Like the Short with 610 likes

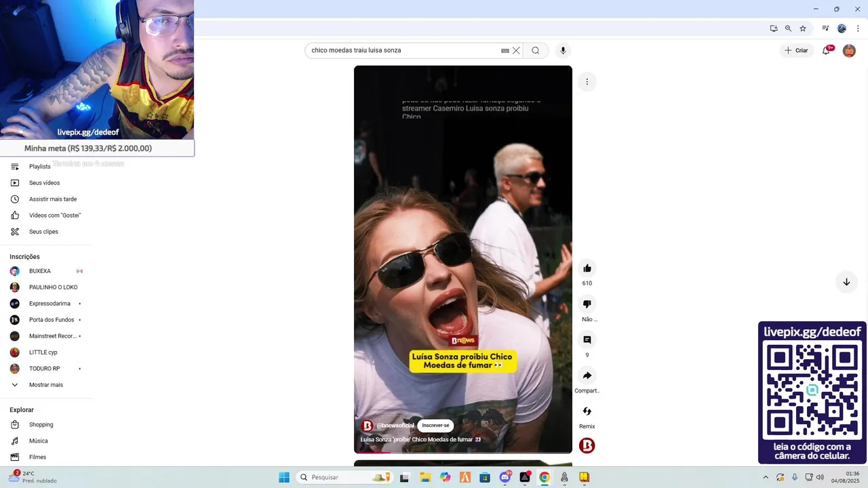[x=587, y=268]
